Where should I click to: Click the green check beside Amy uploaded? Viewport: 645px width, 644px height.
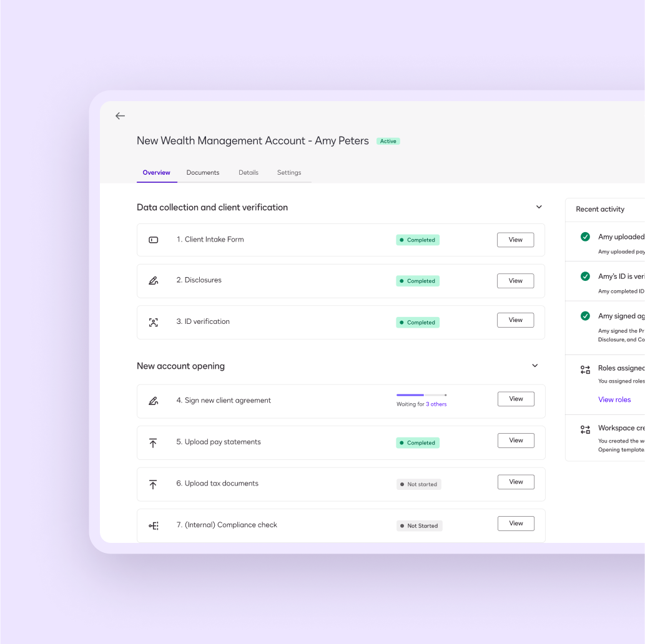coord(585,237)
